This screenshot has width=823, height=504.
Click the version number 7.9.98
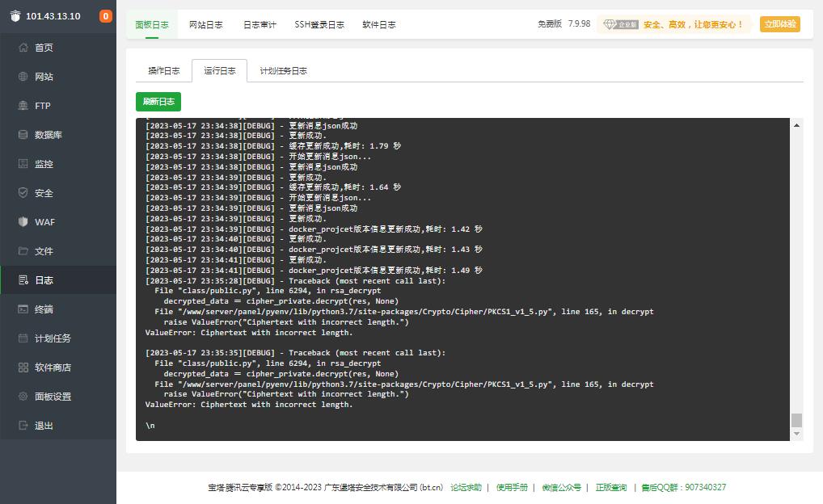click(x=579, y=24)
